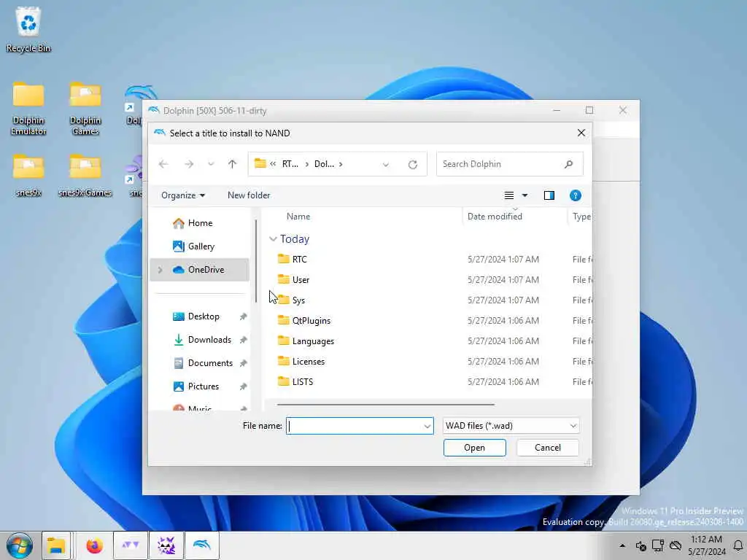This screenshot has width=747, height=560.
Task: Go up one folder level arrow
Action: point(232,164)
